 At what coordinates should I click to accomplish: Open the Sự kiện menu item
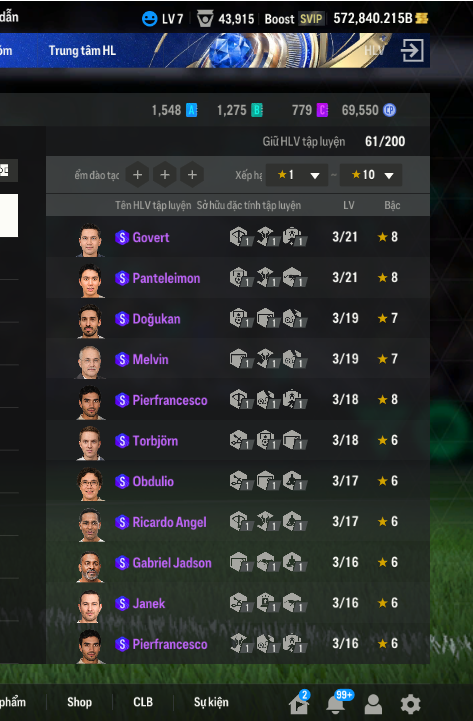coord(211,702)
